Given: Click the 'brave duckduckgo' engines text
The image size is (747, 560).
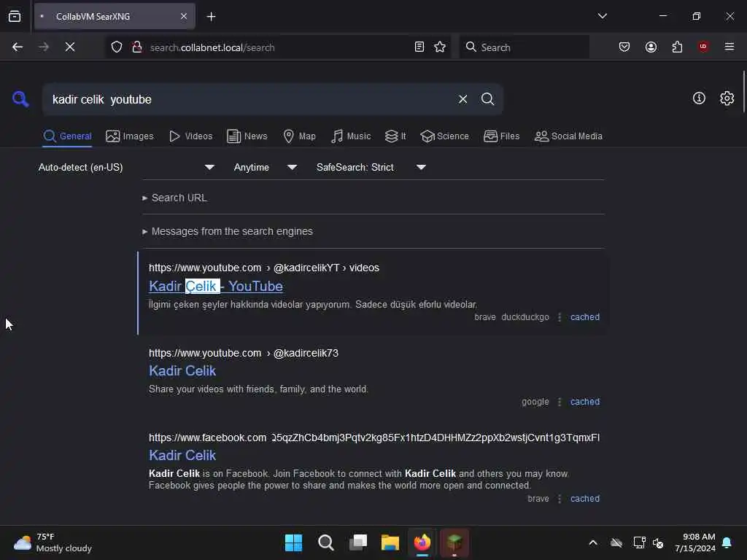Looking at the screenshot, I should (511, 317).
